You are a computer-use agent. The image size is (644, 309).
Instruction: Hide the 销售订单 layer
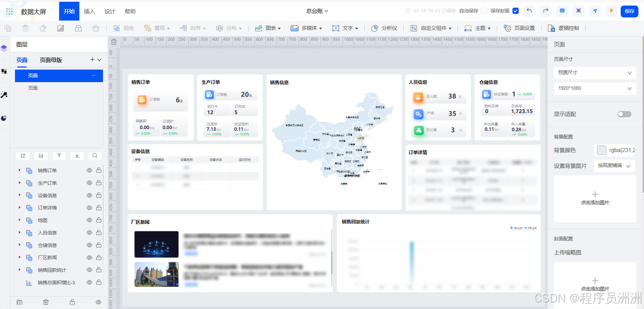coord(90,171)
